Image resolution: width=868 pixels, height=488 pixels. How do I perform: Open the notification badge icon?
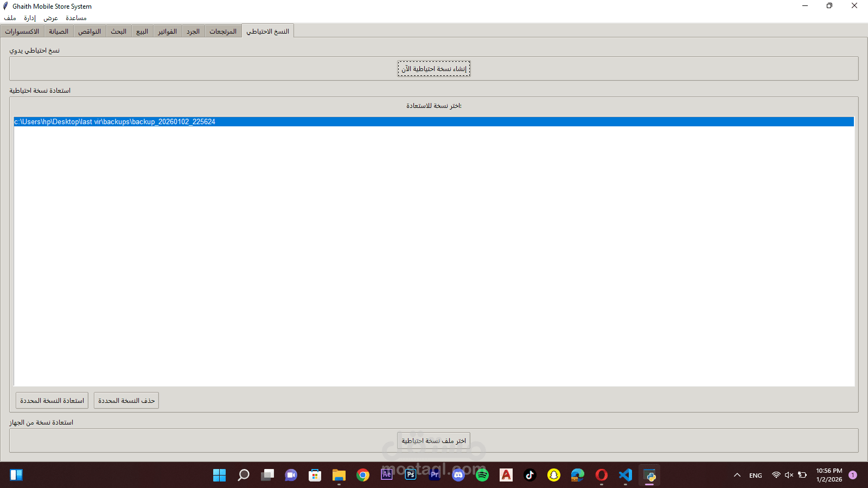tap(853, 475)
